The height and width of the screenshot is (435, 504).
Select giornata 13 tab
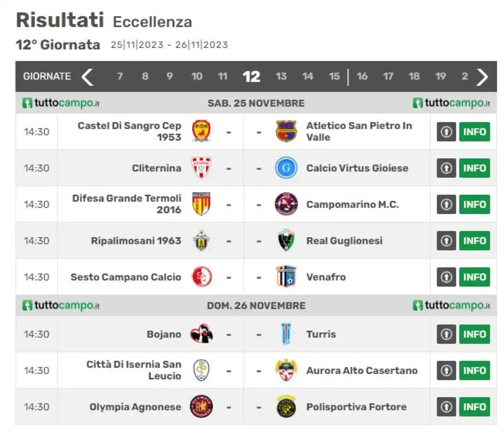[x=281, y=76]
